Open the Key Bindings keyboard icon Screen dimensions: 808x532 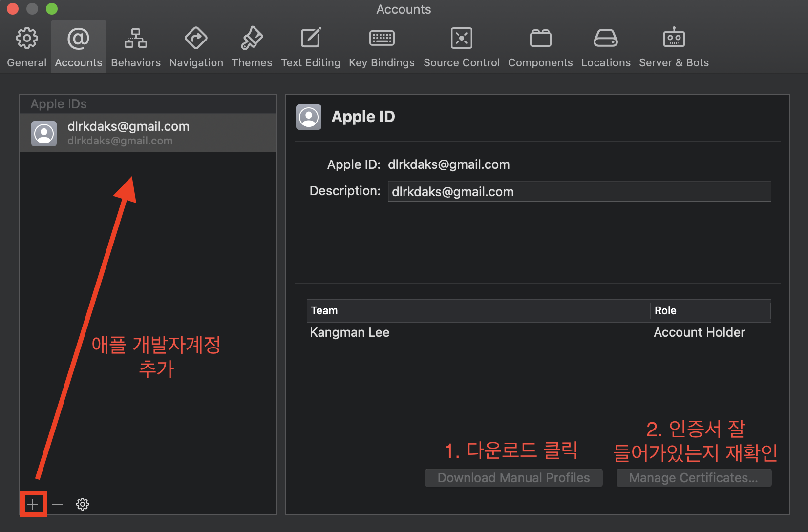[382, 38]
